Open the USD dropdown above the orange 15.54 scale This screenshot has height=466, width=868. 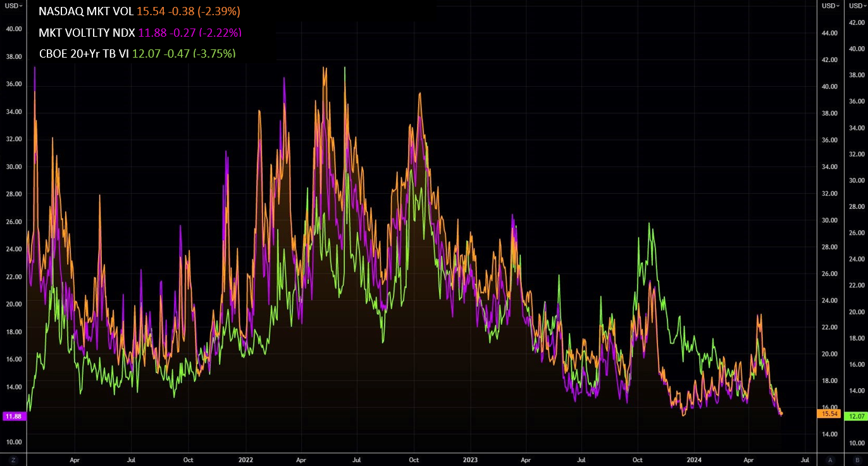point(831,5)
